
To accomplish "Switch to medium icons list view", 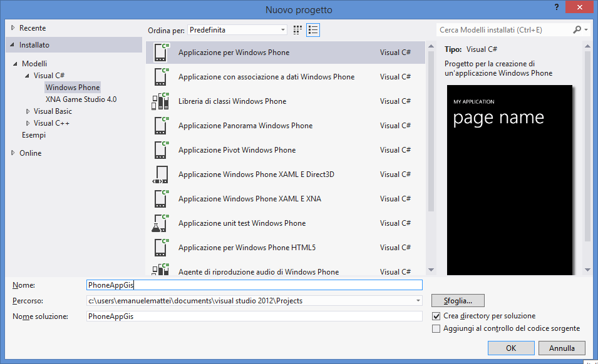I will 312,30.
